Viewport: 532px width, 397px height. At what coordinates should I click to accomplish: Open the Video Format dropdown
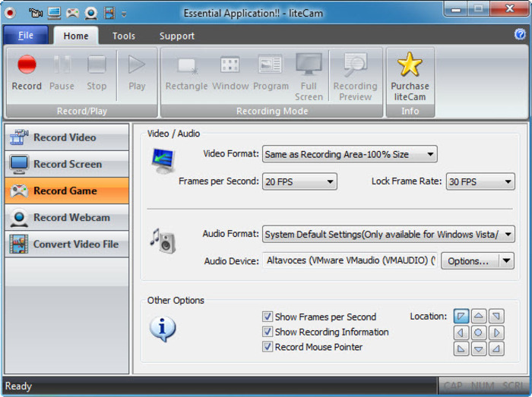pos(350,155)
